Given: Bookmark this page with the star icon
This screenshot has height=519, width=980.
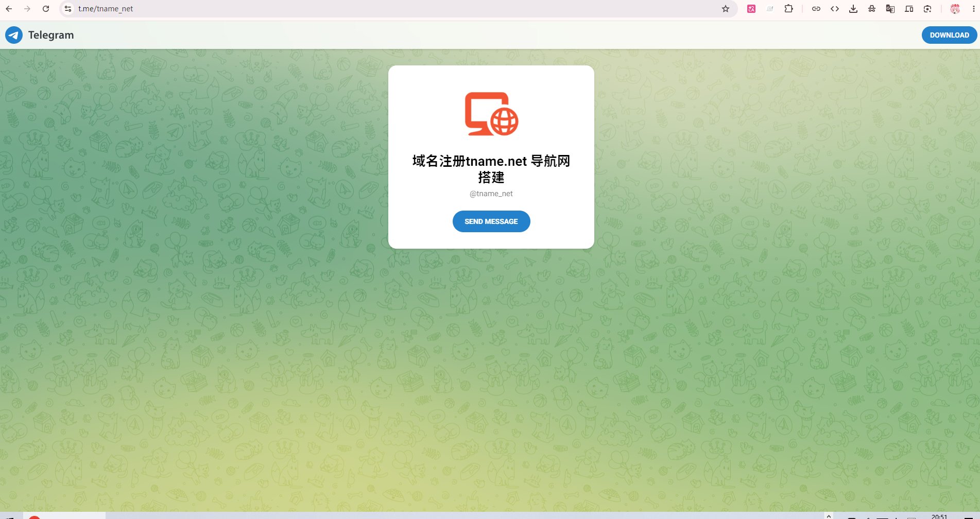Looking at the screenshot, I should [726, 9].
